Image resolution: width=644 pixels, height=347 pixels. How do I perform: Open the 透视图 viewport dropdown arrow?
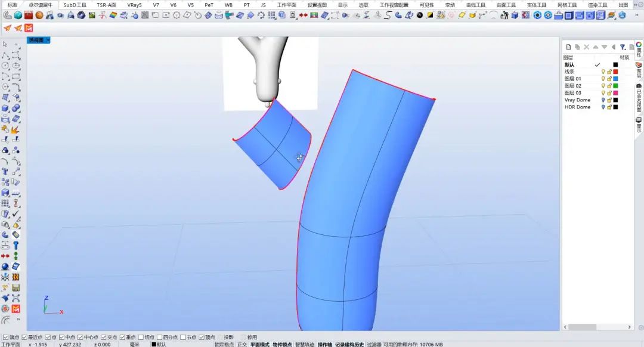click(48, 41)
